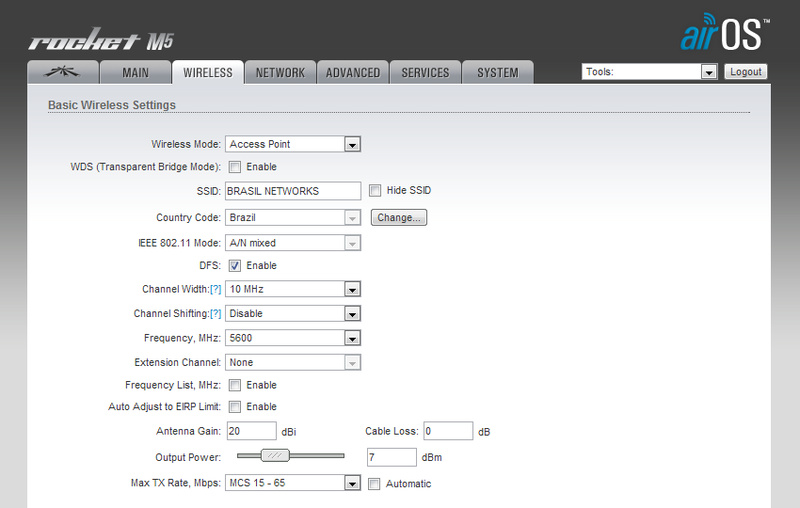
Task: Uncheck the DFS Enable checkbox
Action: (235, 266)
